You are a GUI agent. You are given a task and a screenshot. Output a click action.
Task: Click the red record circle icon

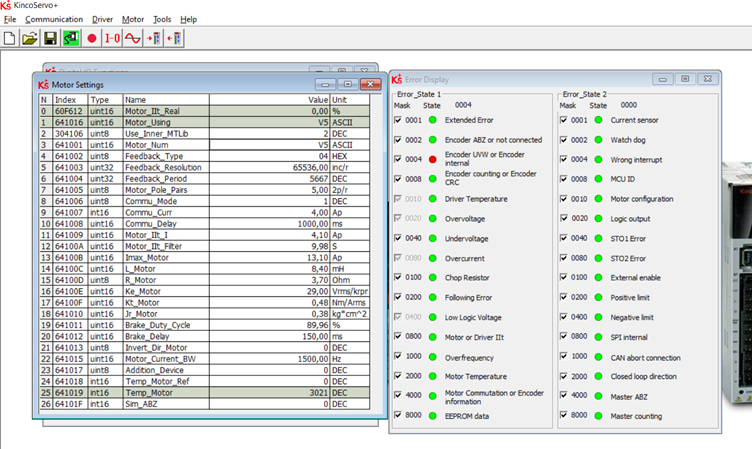point(91,39)
